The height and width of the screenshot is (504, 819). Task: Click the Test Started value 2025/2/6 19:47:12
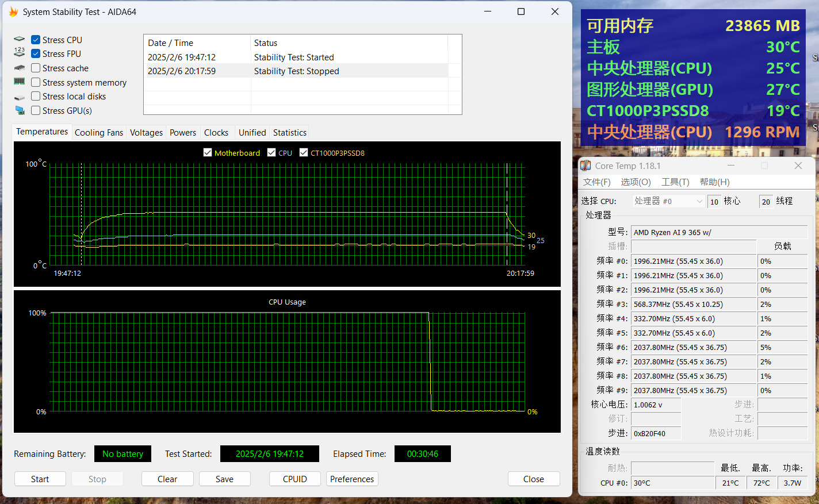click(x=270, y=453)
